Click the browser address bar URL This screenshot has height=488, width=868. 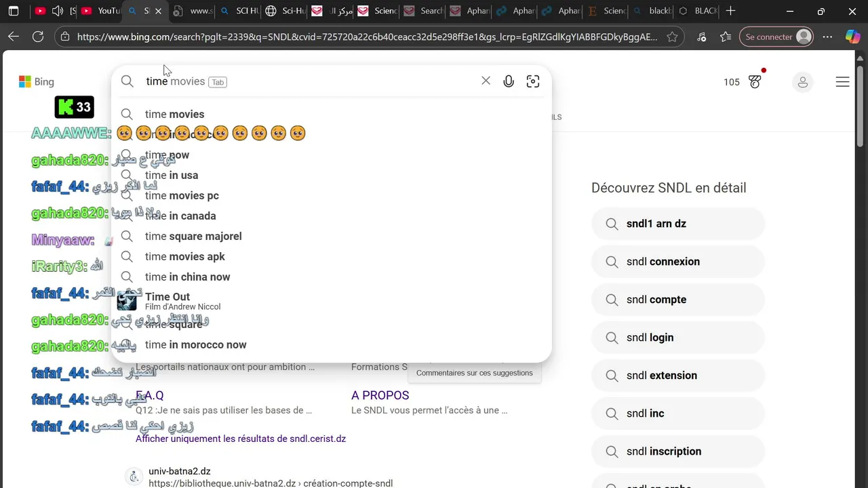(x=367, y=37)
